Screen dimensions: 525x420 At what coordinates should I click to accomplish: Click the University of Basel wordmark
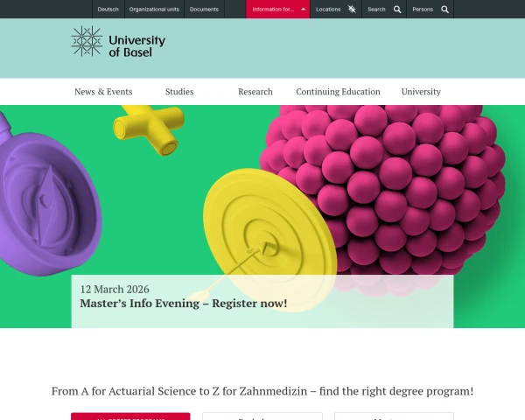(x=137, y=45)
